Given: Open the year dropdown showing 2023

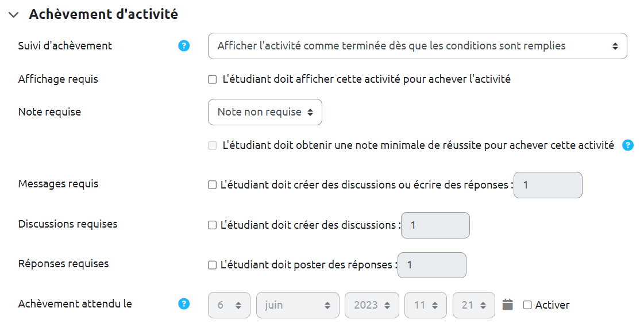Looking at the screenshot, I should point(372,305).
